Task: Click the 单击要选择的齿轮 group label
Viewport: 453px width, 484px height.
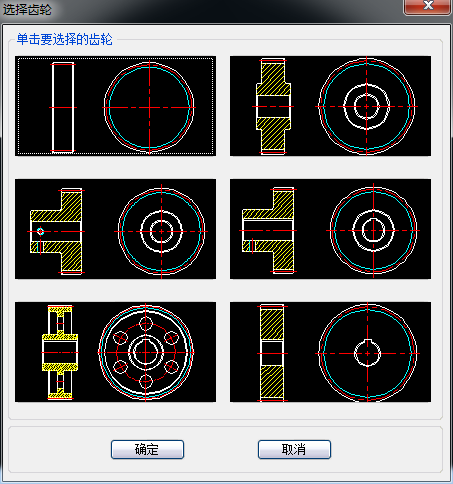Action: tap(65, 39)
